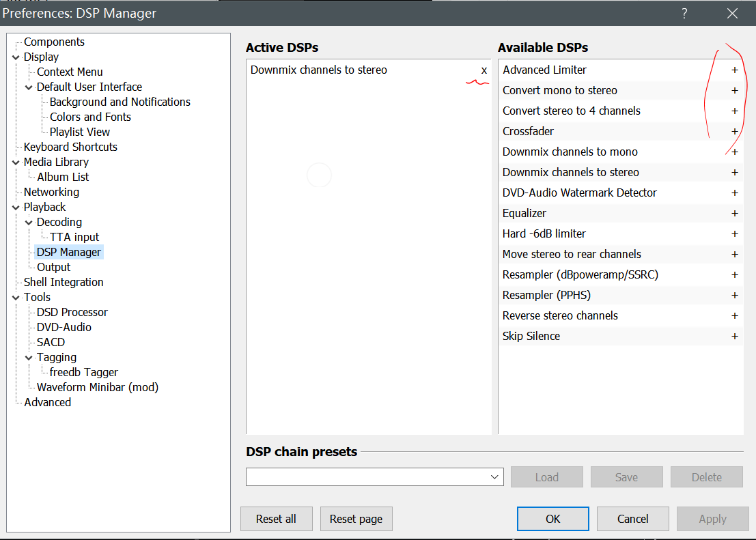Open the Keyboard Shortcuts page
Image resolution: width=756 pixels, height=540 pixels.
pyautogui.click(x=70, y=147)
